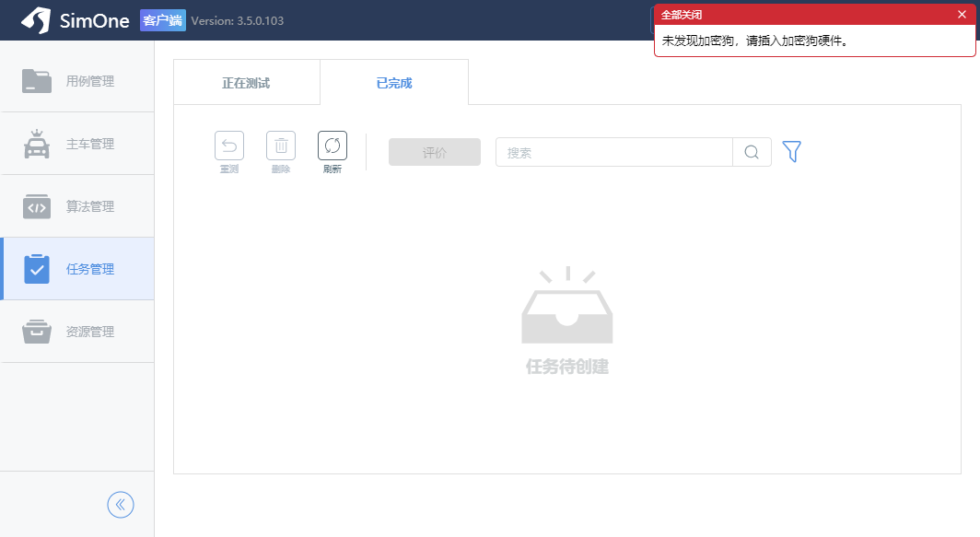Click 全部关闭 in the notification
The image size is (980, 537).
click(x=682, y=15)
